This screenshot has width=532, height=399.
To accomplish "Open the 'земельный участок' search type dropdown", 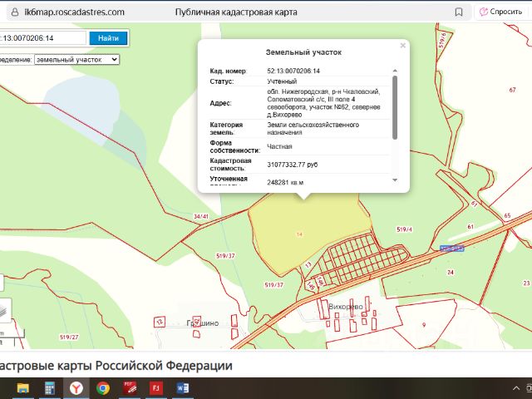I will 77,60.
